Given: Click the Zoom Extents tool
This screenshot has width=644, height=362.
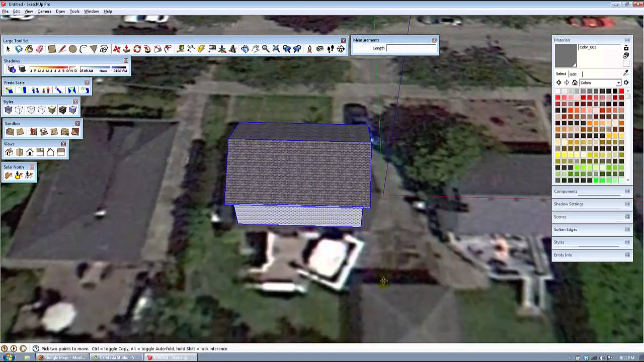Looking at the screenshot, I should pyautogui.click(x=276, y=49).
